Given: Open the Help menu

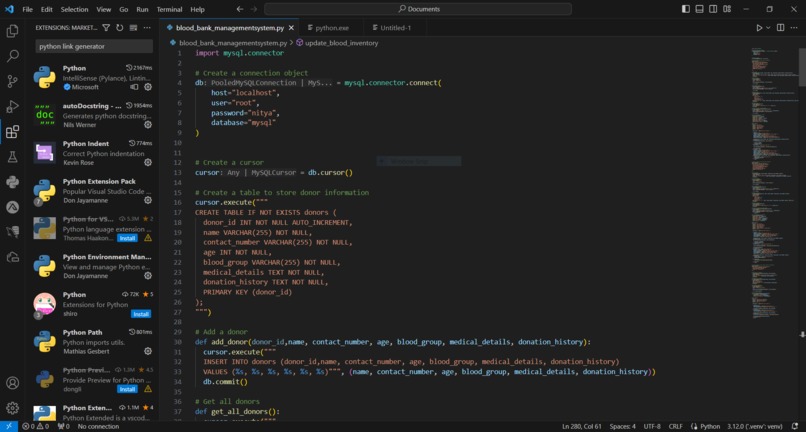Looking at the screenshot, I should tap(197, 9).
